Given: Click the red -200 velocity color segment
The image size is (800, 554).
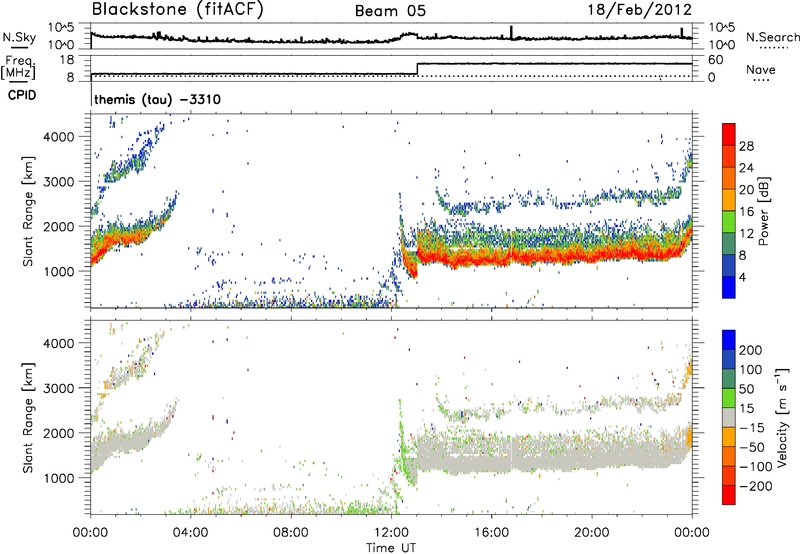Looking at the screenshot, I should [729, 495].
